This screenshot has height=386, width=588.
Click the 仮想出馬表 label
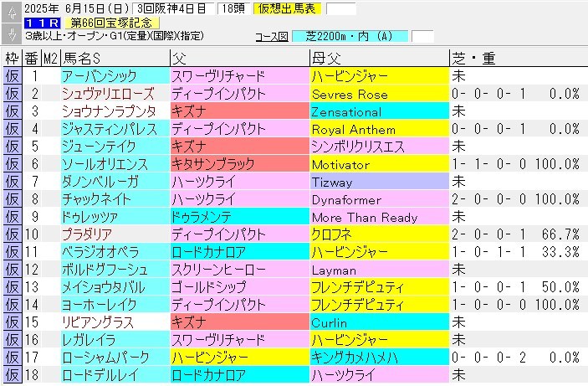point(287,8)
